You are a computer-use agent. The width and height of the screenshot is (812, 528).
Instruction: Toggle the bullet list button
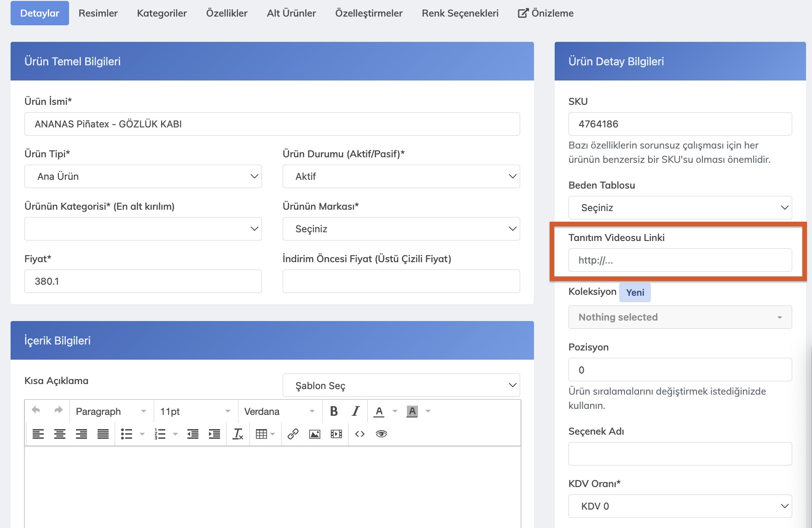(x=126, y=434)
